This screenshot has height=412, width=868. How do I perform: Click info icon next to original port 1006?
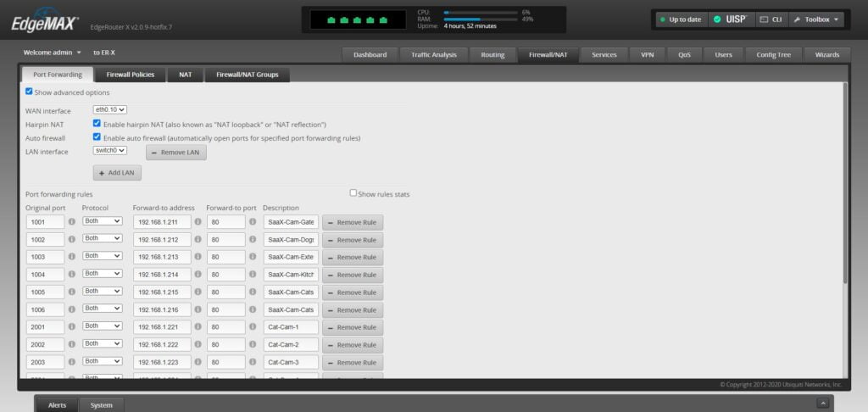71,309
